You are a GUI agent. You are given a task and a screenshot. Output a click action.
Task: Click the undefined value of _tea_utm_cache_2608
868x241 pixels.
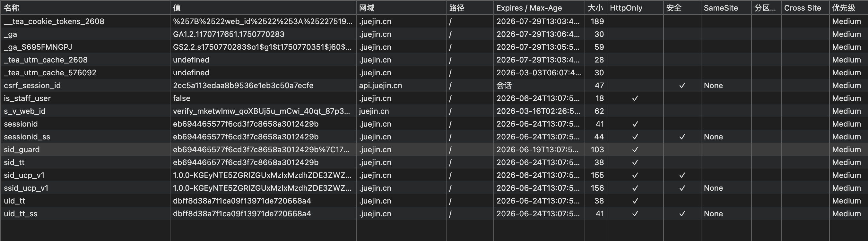pos(263,60)
